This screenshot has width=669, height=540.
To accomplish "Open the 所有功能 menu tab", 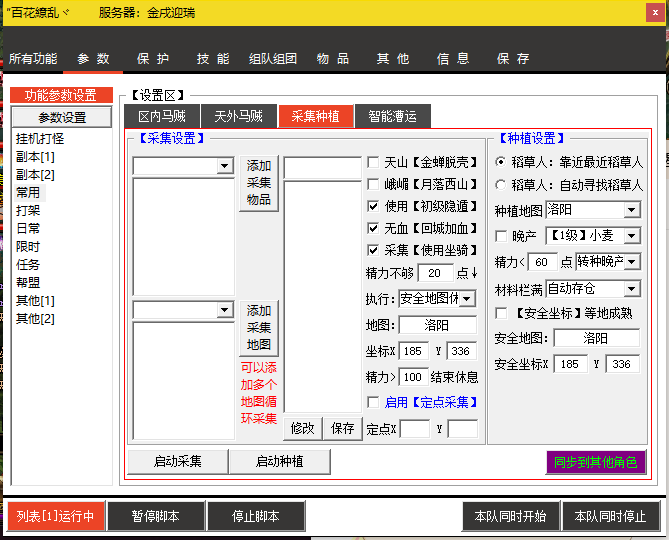I will (x=33, y=58).
